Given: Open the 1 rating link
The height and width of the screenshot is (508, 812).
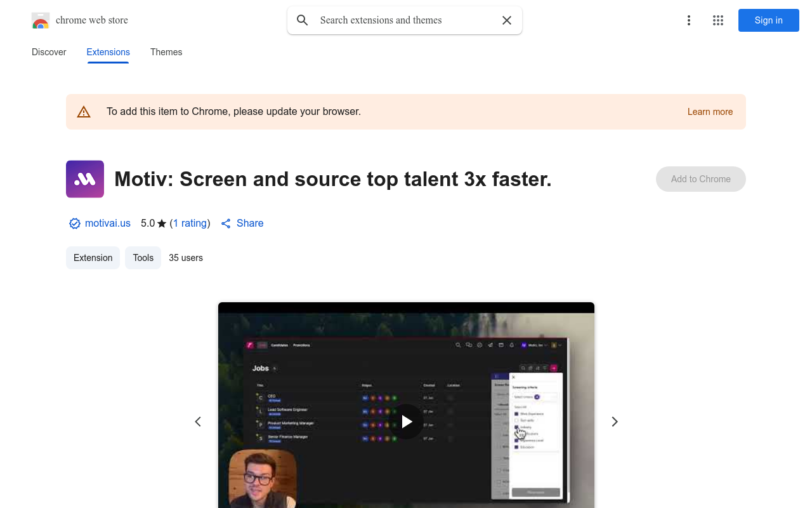Looking at the screenshot, I should tap(190, 224).
